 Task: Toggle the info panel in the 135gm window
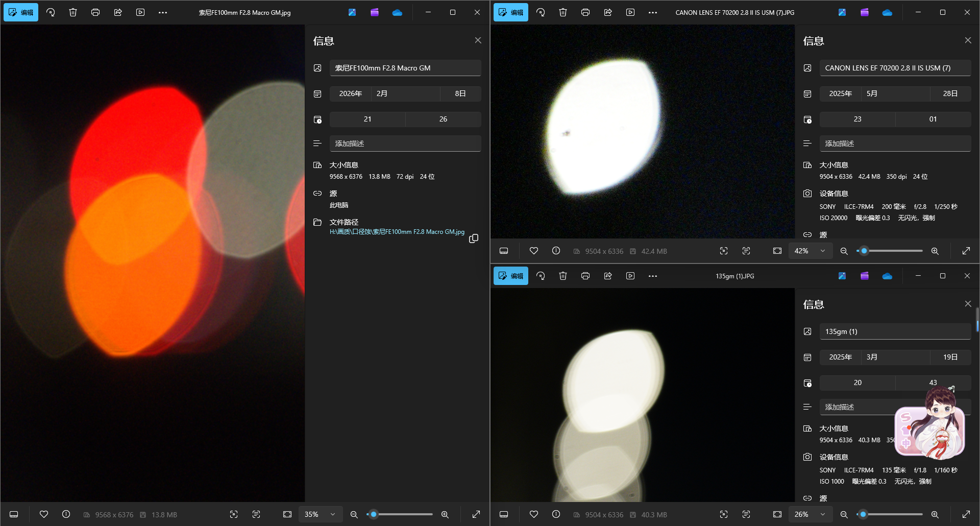[556, 515]
